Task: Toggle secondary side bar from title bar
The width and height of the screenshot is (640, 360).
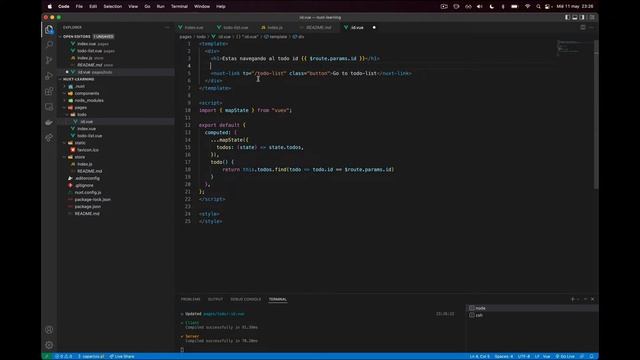Action: [x=582, y=18]
